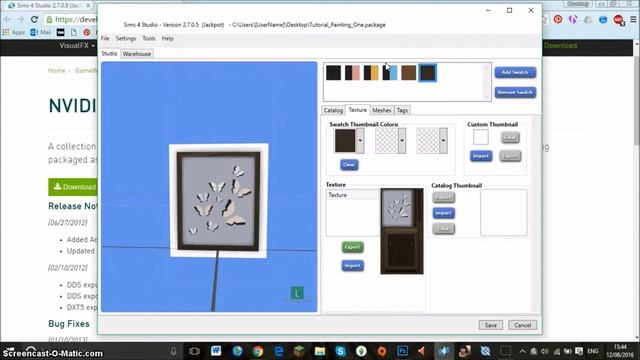
Task: Click the green L level indicator in viewport
Action: coord(297,293)
